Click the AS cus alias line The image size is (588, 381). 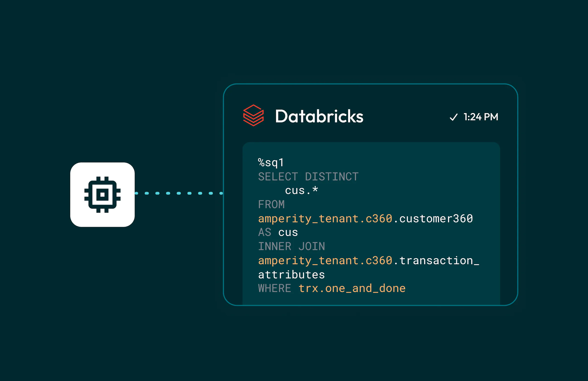point(278,232)
